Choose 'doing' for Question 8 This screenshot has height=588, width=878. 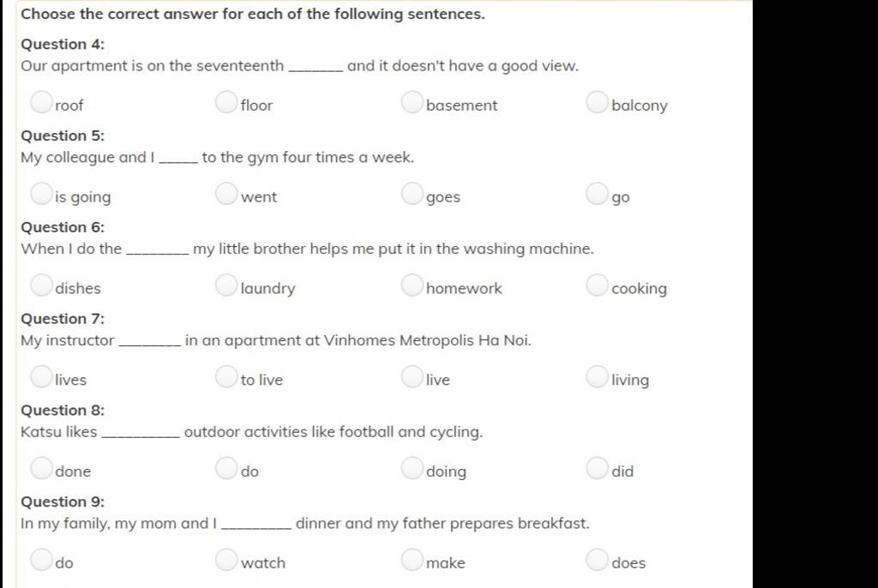click(412, 468)
